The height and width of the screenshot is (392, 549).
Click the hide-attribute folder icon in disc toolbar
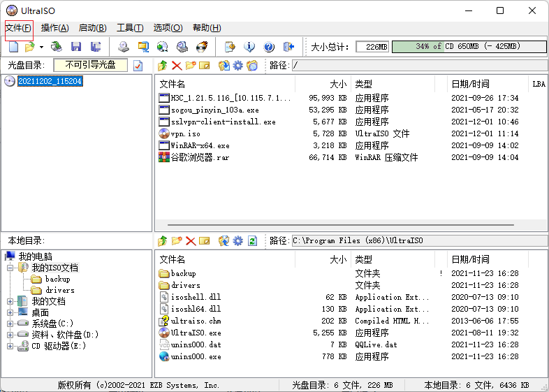click(252, 66)
